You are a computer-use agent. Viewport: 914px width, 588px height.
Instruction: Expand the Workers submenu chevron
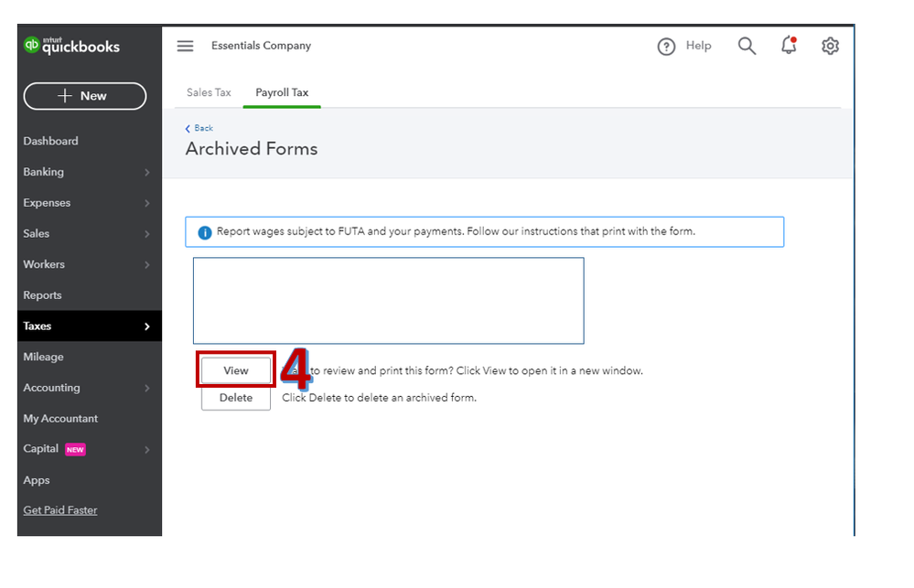tap(147, 264)
